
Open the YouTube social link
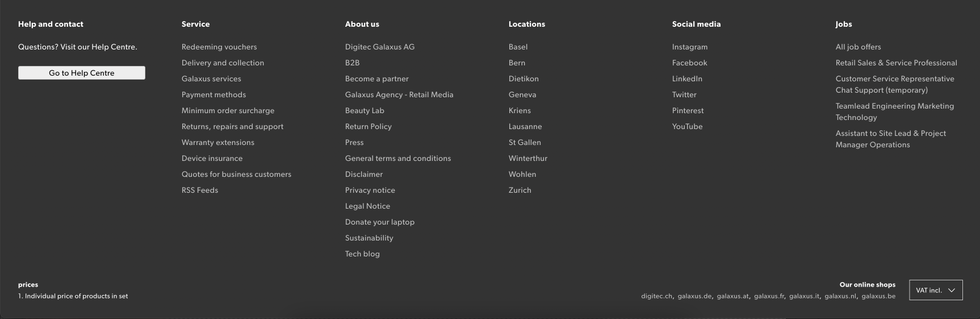coord(687,126)
